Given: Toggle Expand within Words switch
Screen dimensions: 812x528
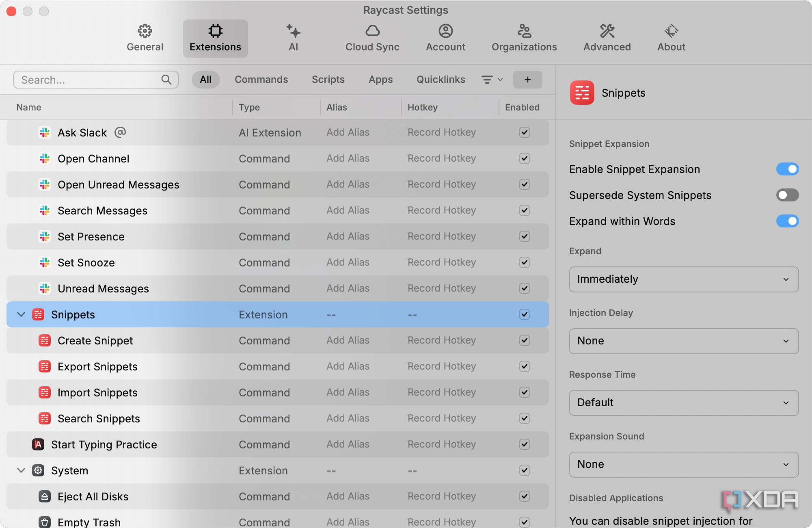Looking at the screenshot, I should click(x=787, y=221).
